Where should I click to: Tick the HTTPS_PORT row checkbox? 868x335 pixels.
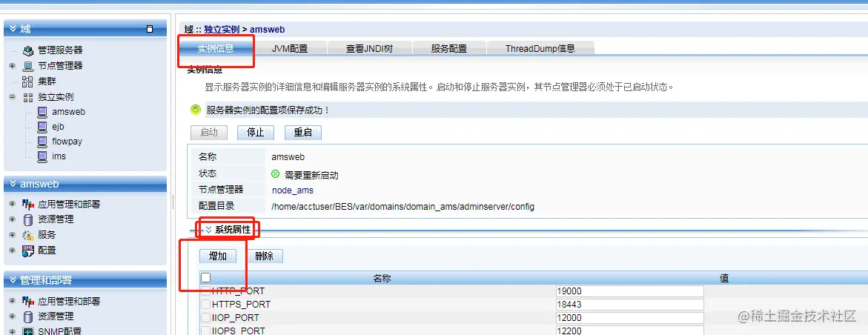[x=206, y=305]
